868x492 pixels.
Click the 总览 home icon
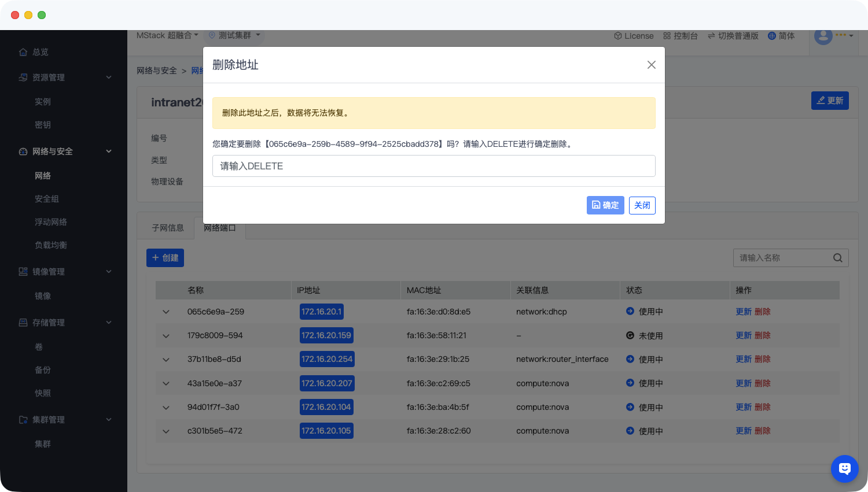click(x=23, y=52)
